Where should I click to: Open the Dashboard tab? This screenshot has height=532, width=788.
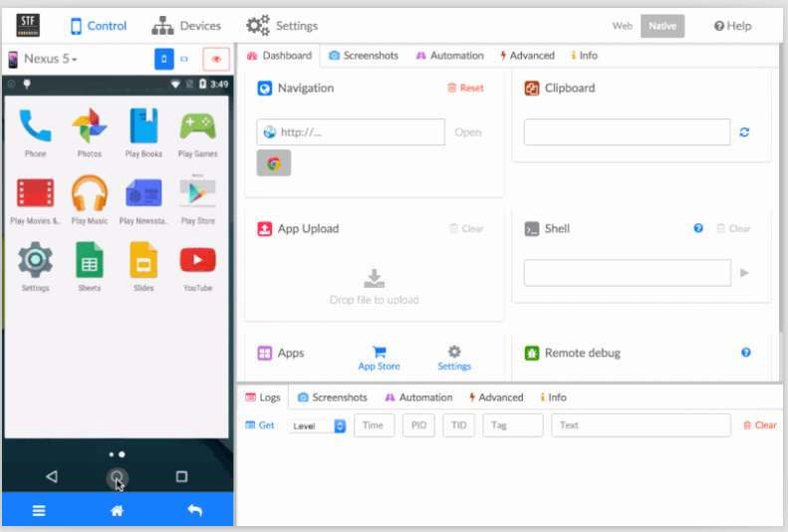279,56
